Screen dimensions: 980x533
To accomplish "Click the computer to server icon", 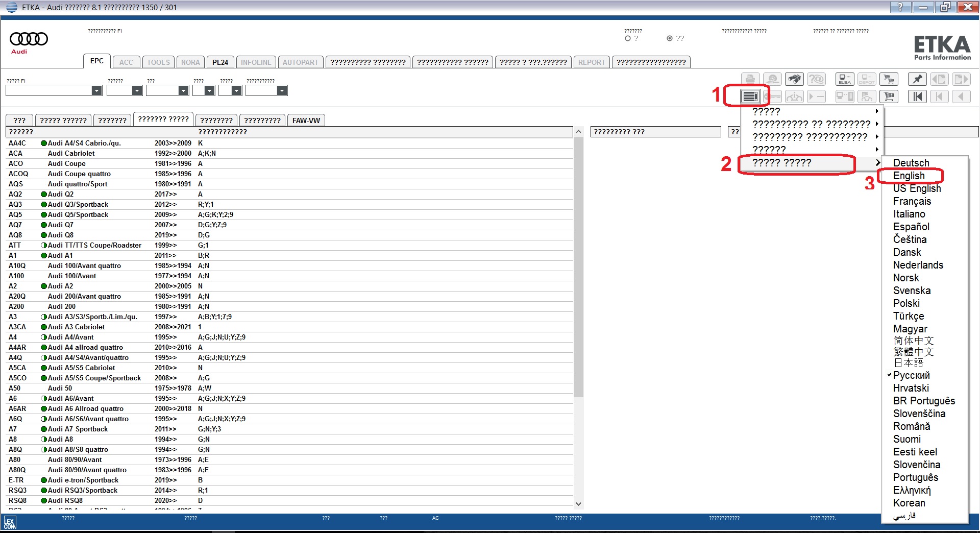I will [845, 96].
